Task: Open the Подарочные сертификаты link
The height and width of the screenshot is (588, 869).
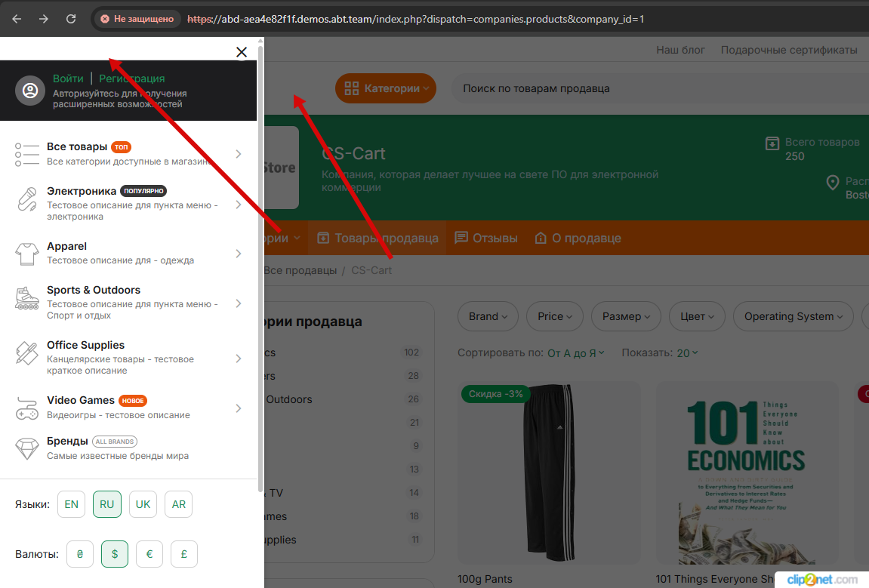Action: click(x=789, y=50)
